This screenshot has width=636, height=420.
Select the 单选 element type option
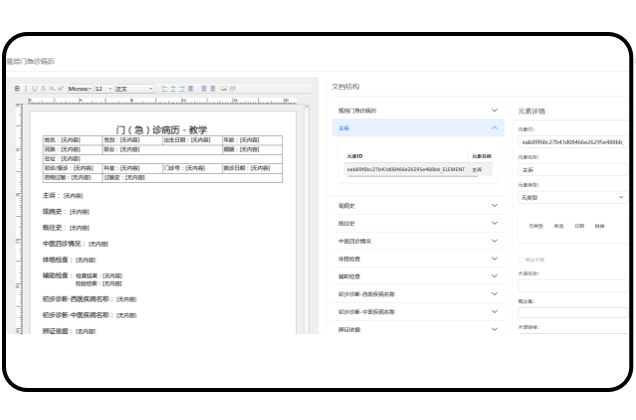click(x=559, y=226)
